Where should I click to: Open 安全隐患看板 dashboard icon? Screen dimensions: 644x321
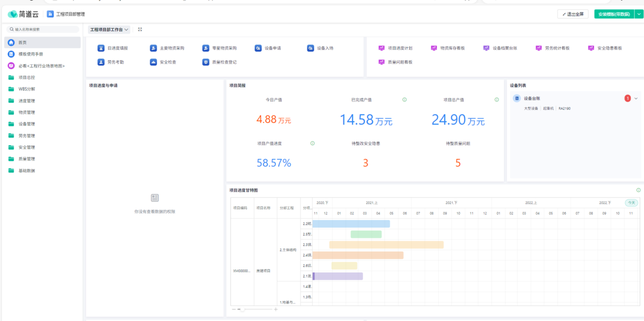click(591, 48)
